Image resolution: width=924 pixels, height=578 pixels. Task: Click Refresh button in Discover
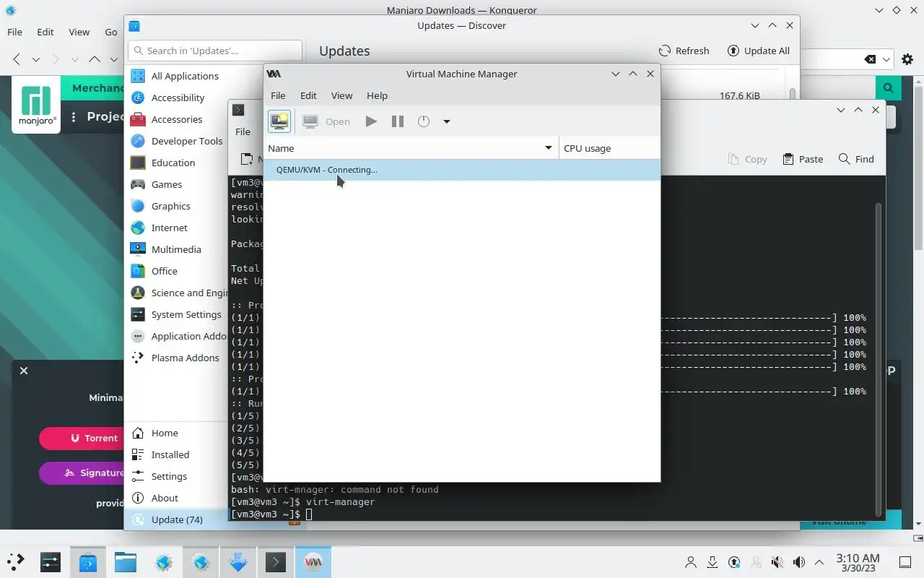coord(684,51)
